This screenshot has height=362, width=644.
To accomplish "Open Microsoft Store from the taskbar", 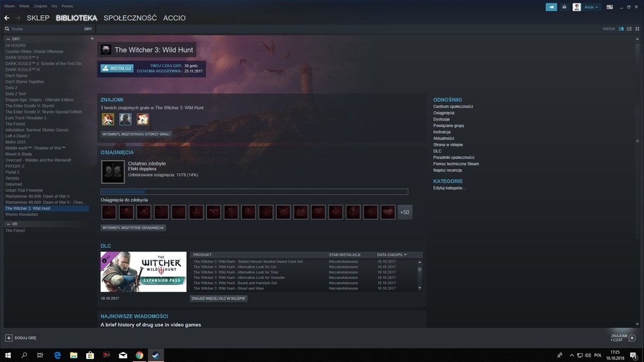I will (90, 355).
